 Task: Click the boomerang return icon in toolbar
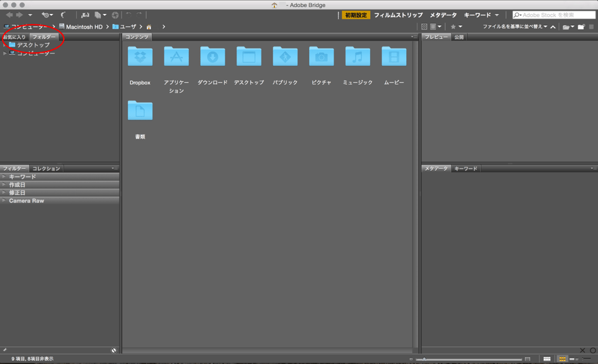pos(64,15)
